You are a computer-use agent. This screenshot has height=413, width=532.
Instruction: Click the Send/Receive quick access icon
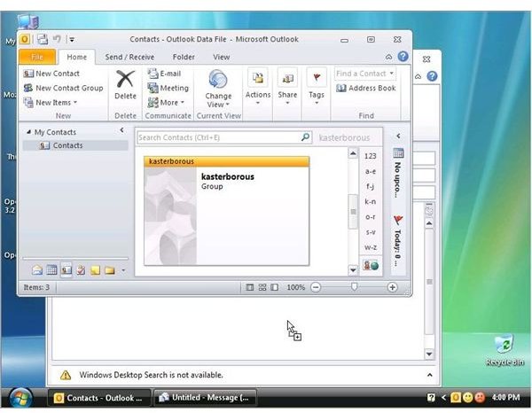[x=43, y=39]
